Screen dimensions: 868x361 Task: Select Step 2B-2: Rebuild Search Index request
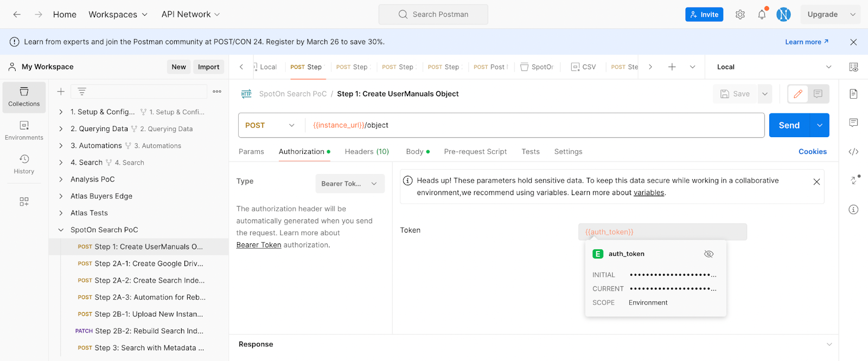[138, 331]
